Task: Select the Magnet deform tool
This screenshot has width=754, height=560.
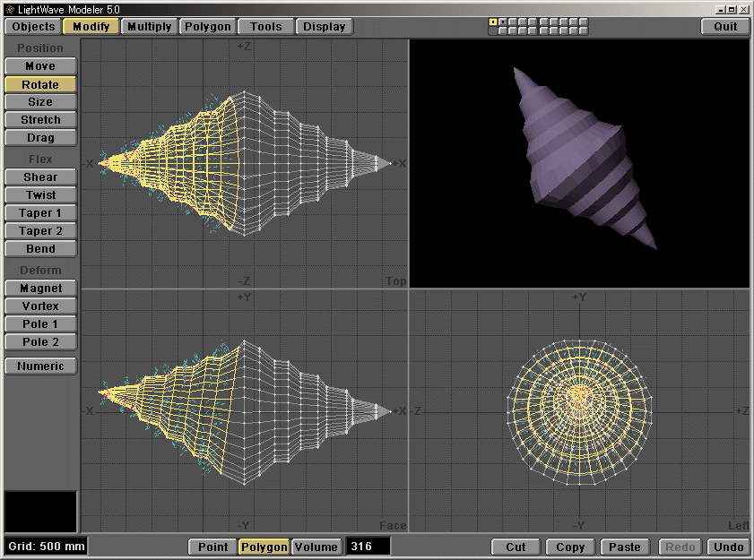Action: 39,288
